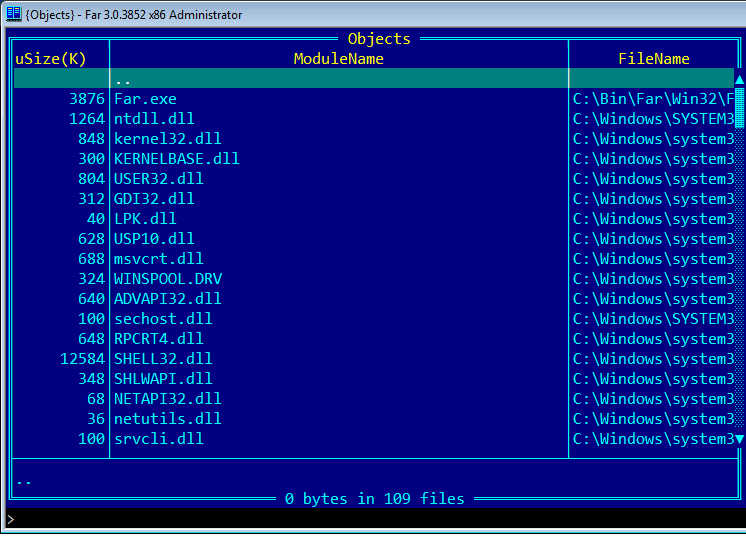Click the scrollbar up arrow
The height and width of the screenshot is (543, 746).
[739, 79]
